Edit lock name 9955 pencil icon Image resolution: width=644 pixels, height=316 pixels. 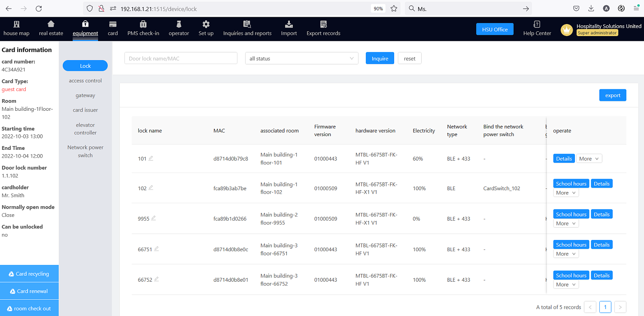click(153, 218)
